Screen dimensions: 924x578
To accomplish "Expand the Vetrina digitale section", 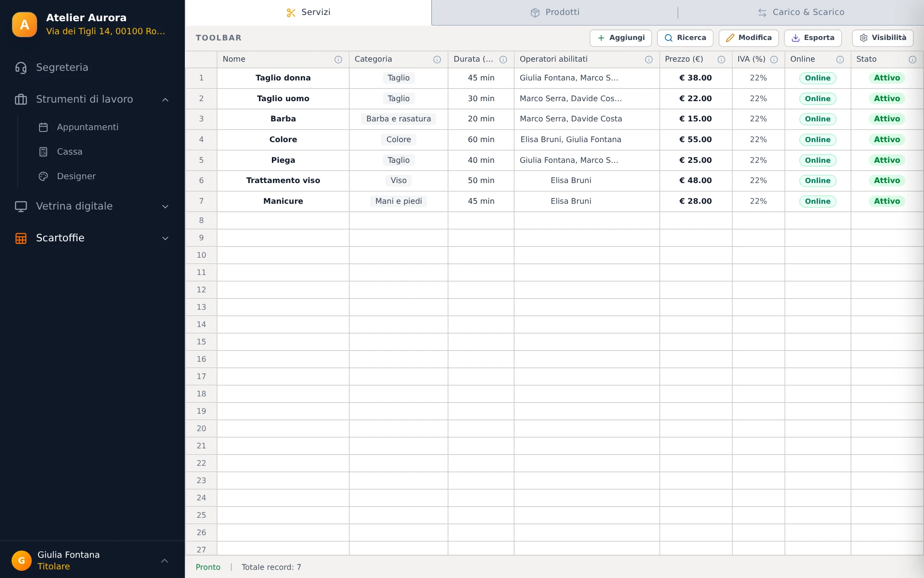I will [165, 207].
